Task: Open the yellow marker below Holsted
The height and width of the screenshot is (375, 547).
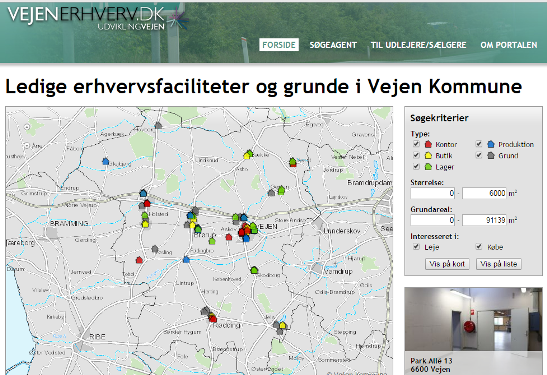Action: (x=145, y=224)
